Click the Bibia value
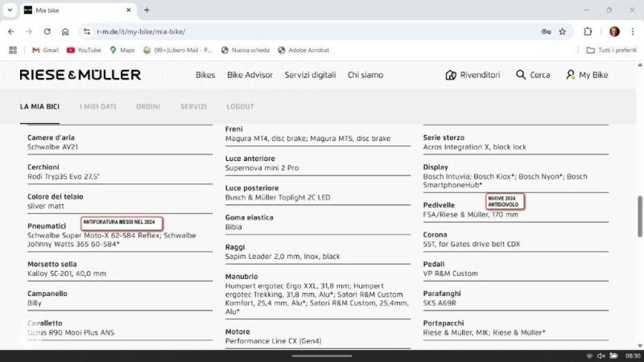The width and height of the screenshot is (644, 362). 233,227
